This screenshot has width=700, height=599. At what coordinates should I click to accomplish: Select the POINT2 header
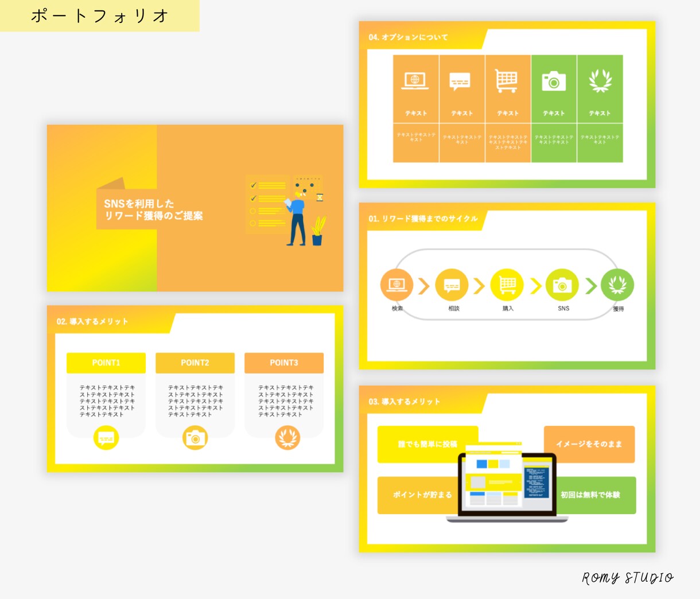195,363
